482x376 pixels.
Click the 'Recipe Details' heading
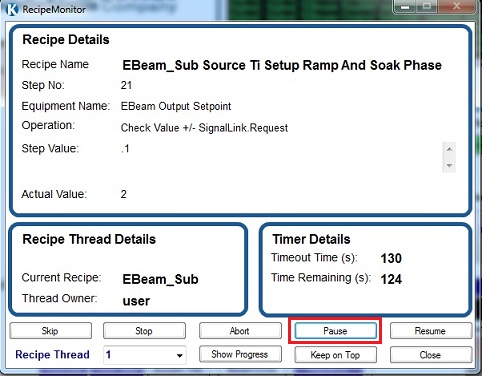point(66,40)
